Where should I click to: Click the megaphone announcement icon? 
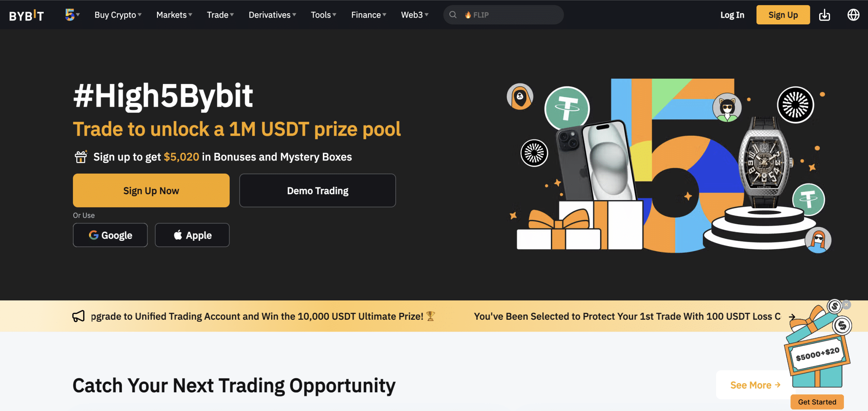pos(78,316)
